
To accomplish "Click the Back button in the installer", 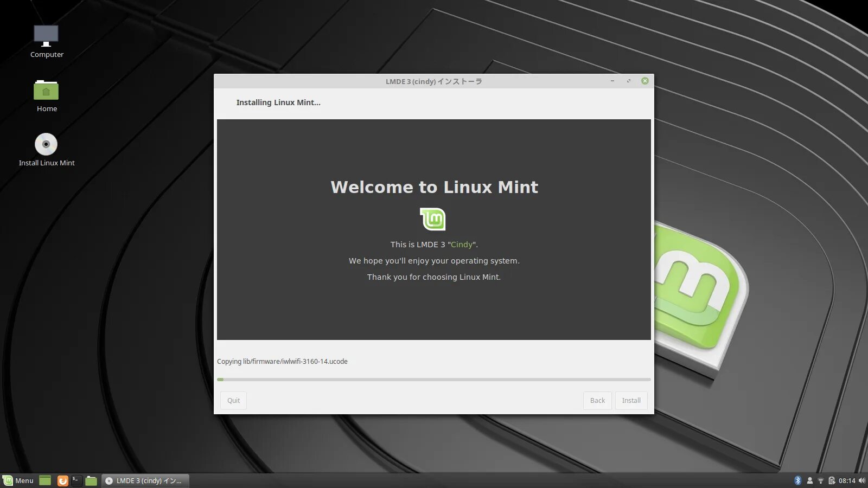I will (x=597, y=401).
